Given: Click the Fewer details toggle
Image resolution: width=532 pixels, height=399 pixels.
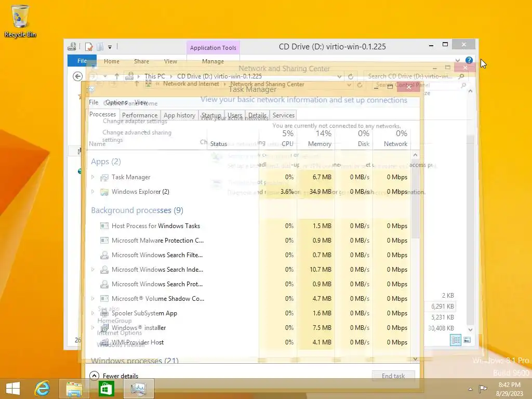Looking at the screenshot, I should tap(114, 376).
